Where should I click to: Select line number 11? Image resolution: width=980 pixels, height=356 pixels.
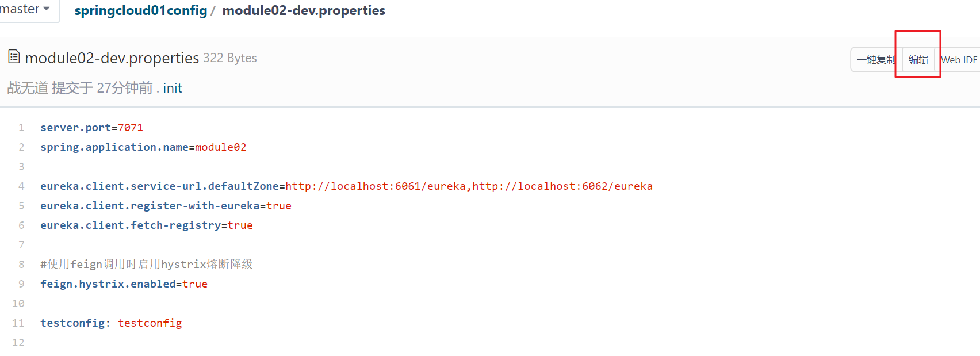pyautogui.click(x=18, y=323)
